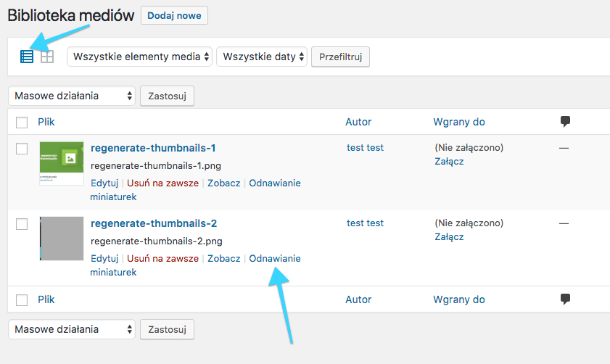Click 'Biblioteka mediów' page heading
Screen dimensions: 610x364
click(71, 15)
